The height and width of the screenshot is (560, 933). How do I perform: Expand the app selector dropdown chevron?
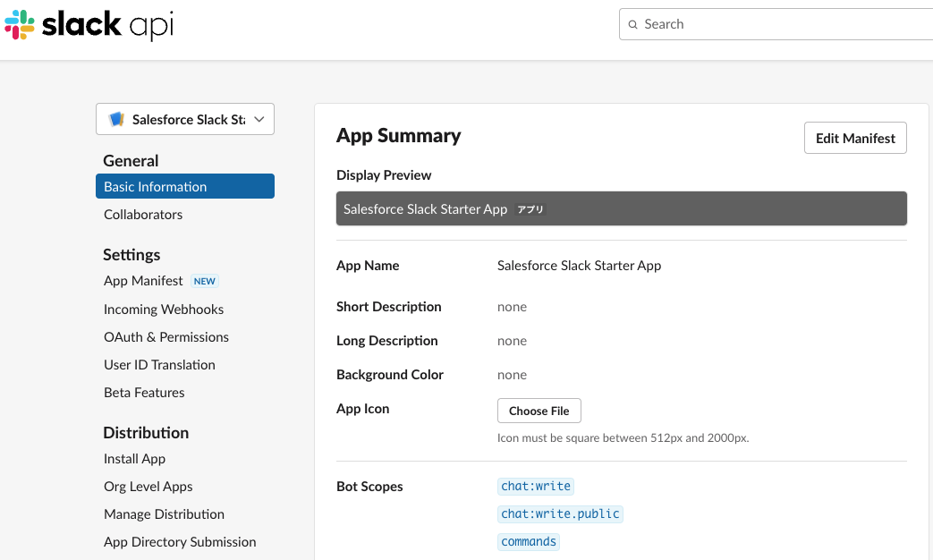[259, 119]
